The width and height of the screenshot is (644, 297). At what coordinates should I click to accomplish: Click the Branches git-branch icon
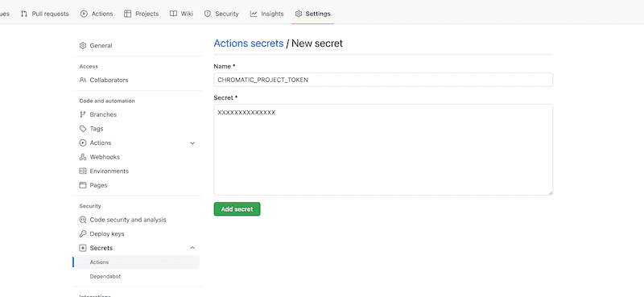pos(83,114)
